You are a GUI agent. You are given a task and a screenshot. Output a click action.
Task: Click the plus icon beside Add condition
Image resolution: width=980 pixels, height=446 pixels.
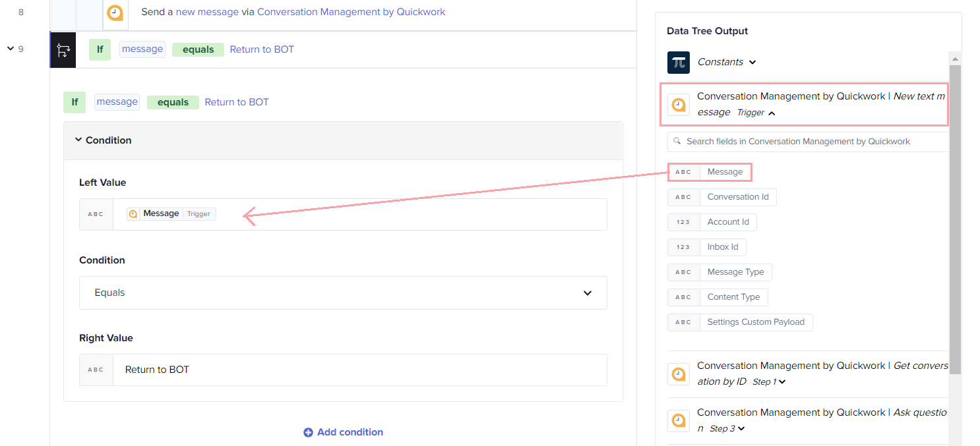[308, 433]
